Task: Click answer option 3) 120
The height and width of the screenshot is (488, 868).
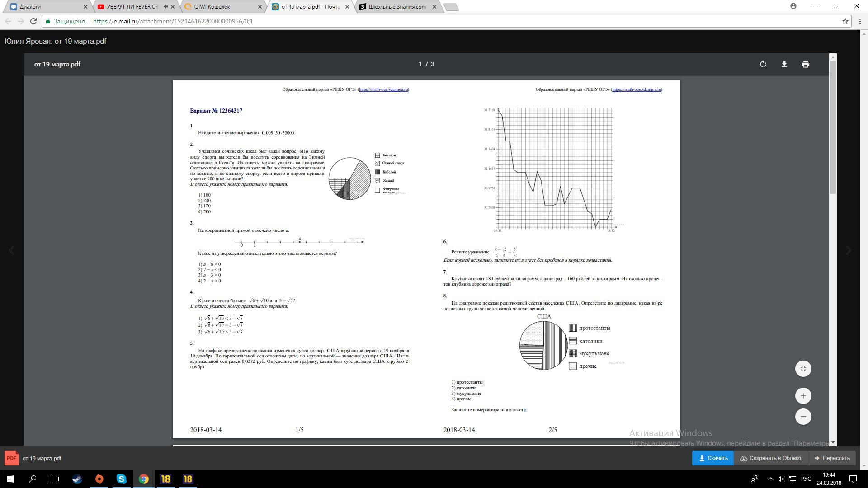Action: [x=204, y=206]
